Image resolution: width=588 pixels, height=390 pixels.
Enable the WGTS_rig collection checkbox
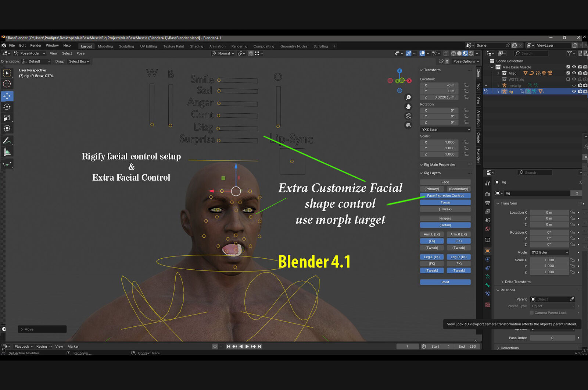pos(568,79)
